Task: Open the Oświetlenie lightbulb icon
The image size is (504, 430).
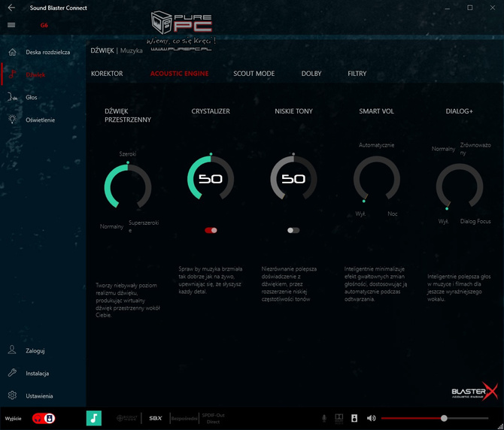Action: 12,120
